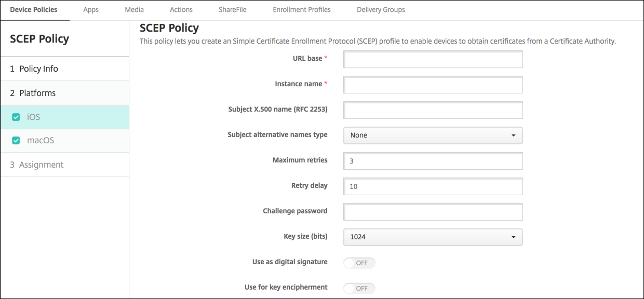Select the Maximum retries field
Screen dimensions: 644x299
click(x=433, y=161)
